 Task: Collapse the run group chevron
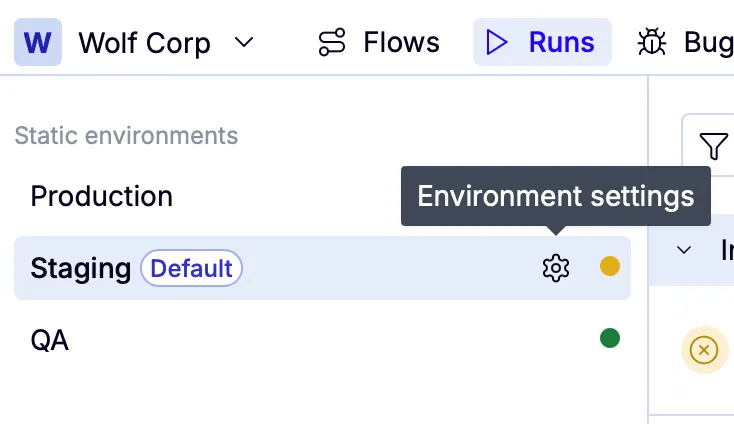(685, 250)
